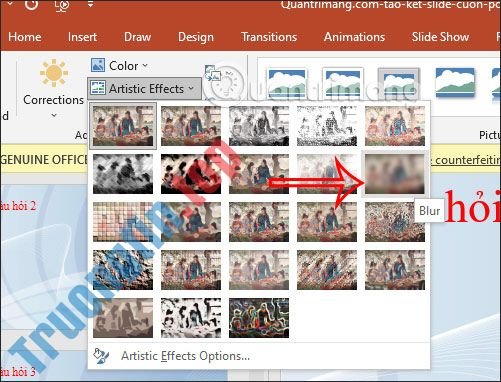Apply the black-white Photocopy effect thumbnail
The height and width of the screenshot is (382, 501).
click(x=191, y=318)
